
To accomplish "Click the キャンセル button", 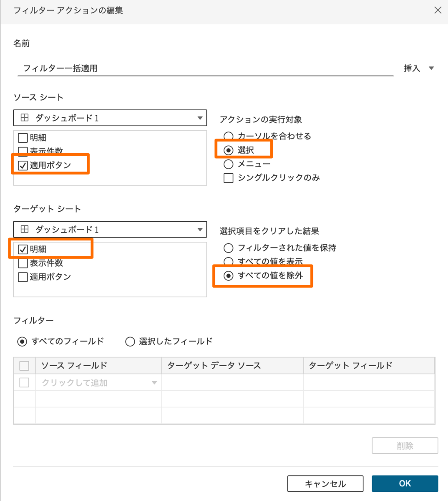I will pos(325,483).
